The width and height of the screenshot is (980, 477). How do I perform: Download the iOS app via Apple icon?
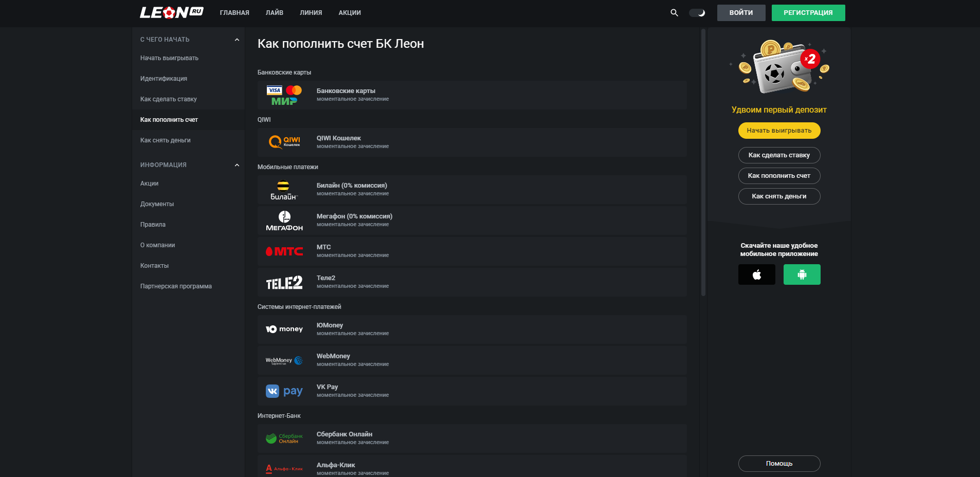(x=756, y=274)
